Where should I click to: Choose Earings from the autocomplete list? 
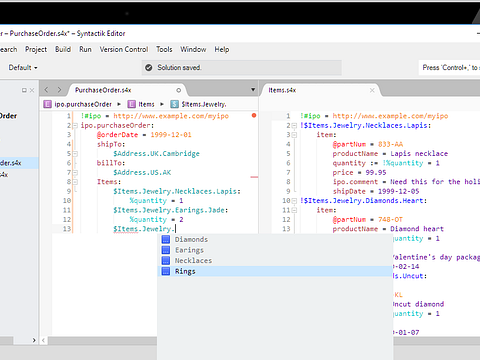click(275, 250)
